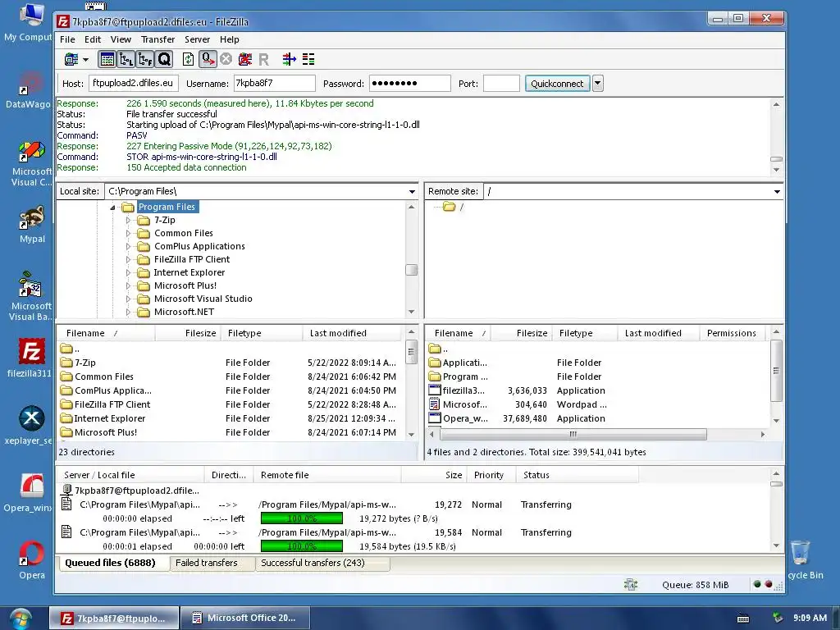This screenshot has height=630, width=840.
Task: Sort remote list by Filetype column
Action: pos(585,333)
